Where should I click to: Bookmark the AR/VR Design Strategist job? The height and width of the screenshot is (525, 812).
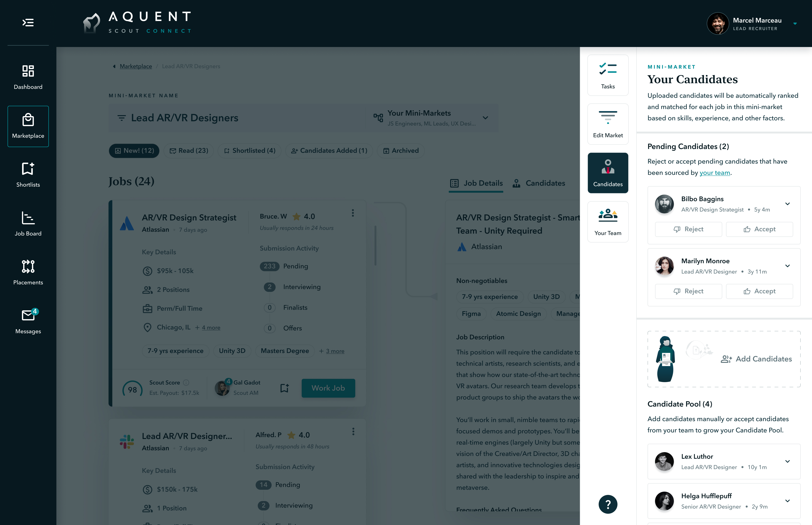click(x=284, y=388)
